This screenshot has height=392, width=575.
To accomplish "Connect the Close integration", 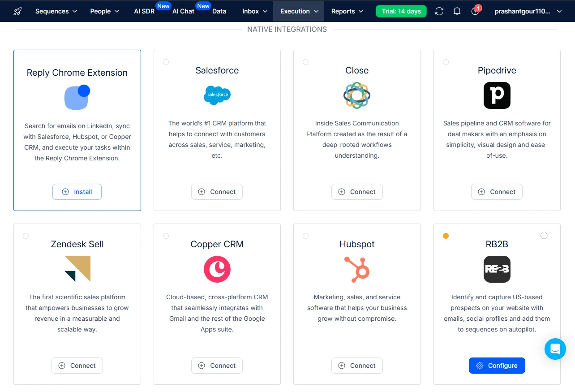I will [x=357, y=192].
